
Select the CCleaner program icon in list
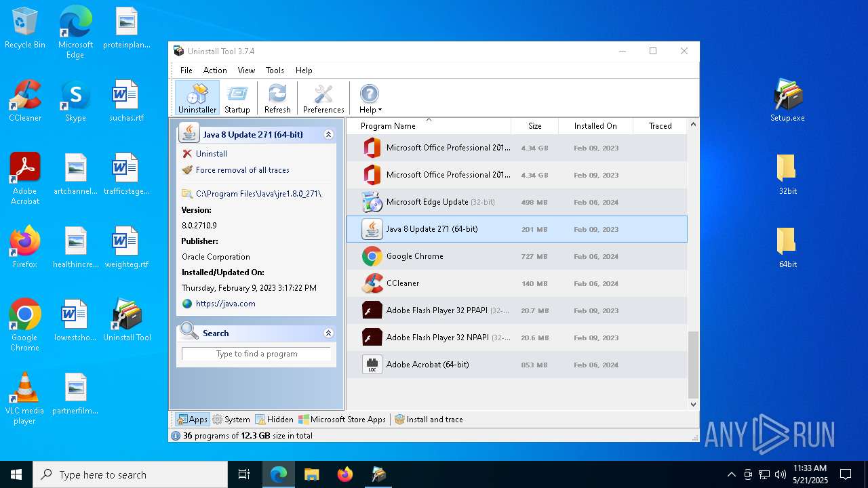[372, 283]
